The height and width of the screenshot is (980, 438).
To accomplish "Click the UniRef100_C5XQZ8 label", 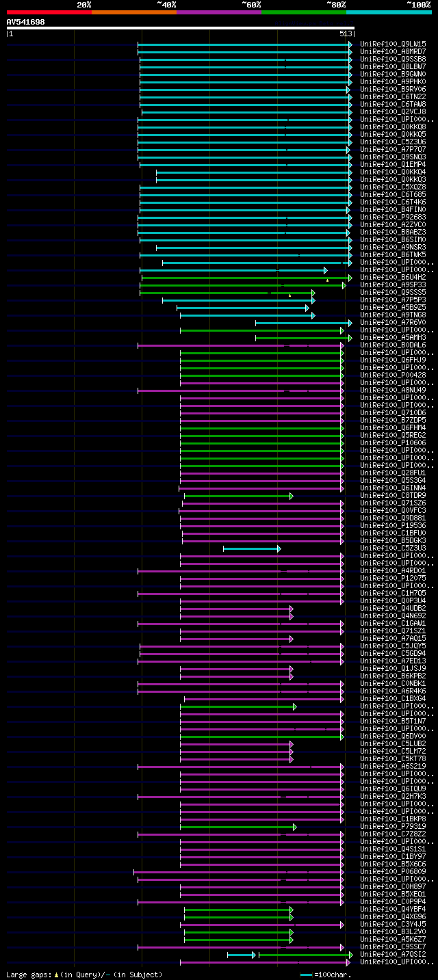I will pos(393,187).
